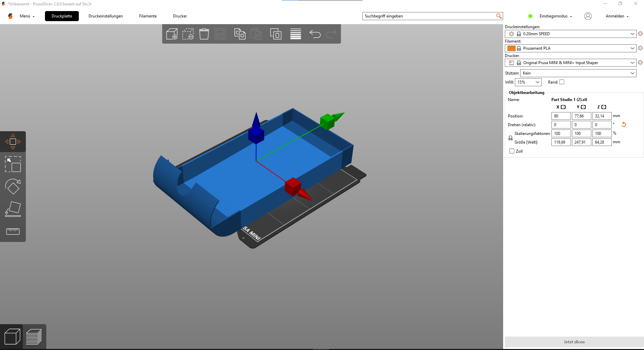
Task: Click the PrusaSlicer logo icon
Action: pyautogui.click(x=10, y=16)
